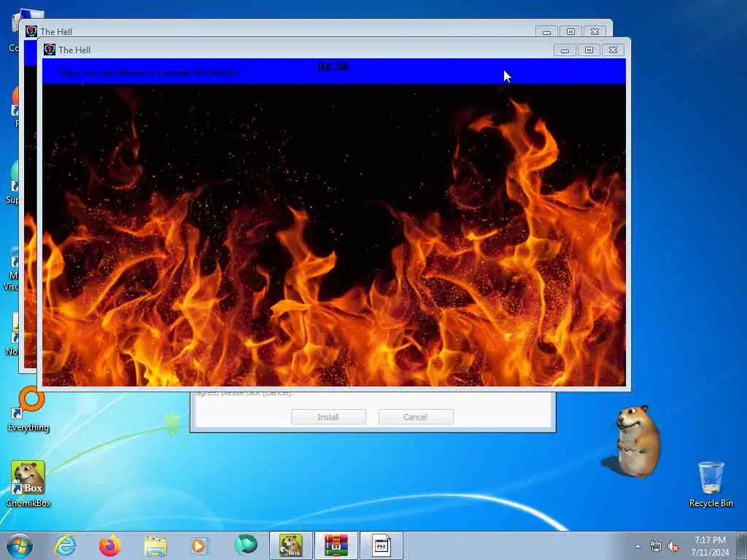Click the front The Hell window title icon

50,50
